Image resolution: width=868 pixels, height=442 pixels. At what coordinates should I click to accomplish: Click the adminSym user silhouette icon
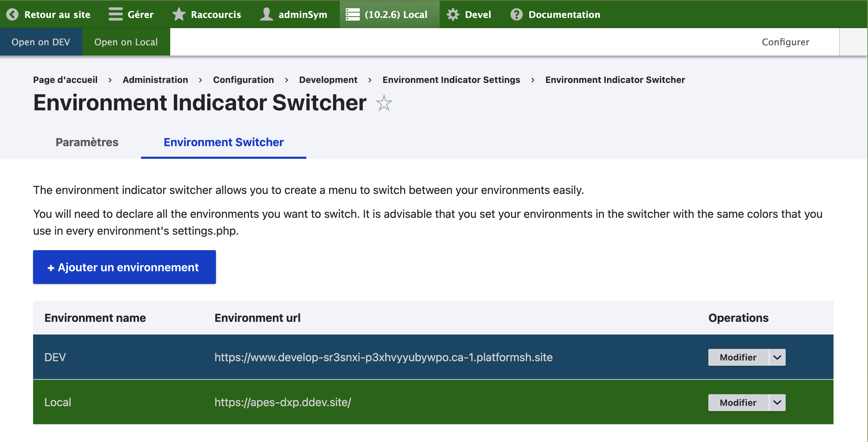(x=267, y=14)
